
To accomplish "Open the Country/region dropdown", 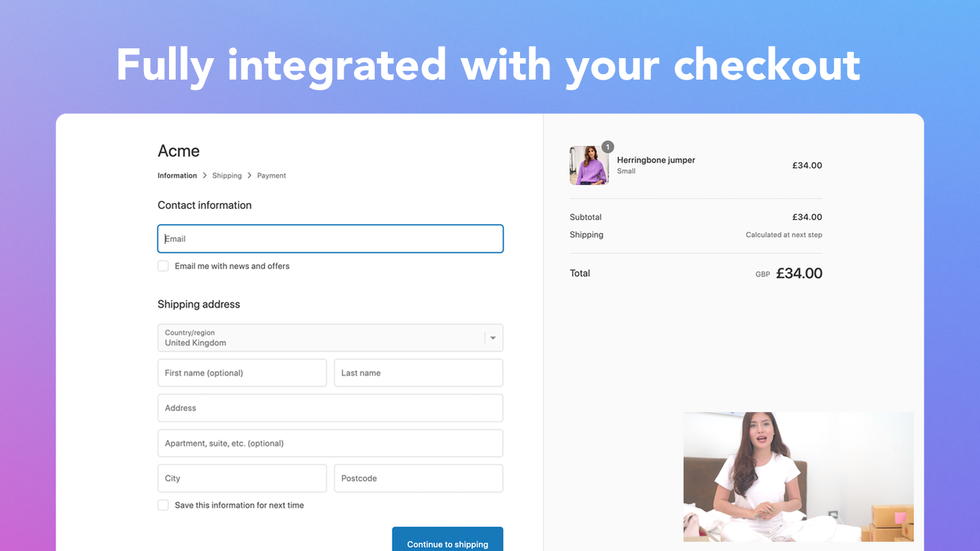I will (x=330, y=338).
